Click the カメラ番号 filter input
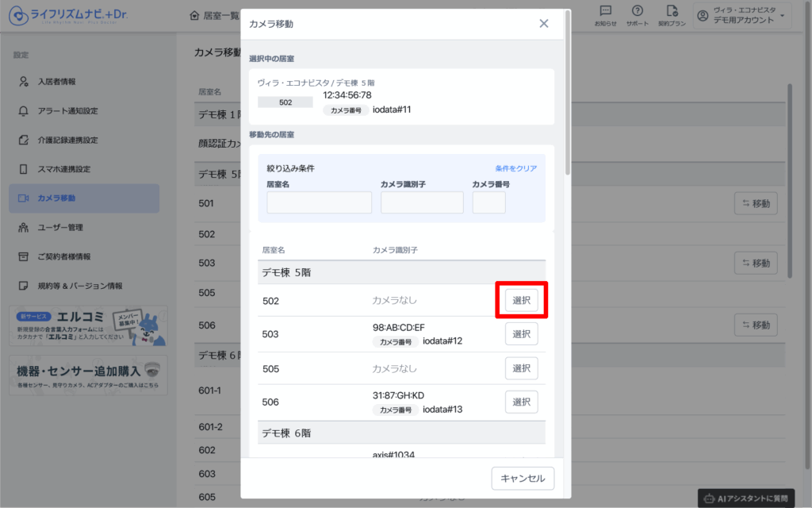The image size is (812, 508). 488,202
